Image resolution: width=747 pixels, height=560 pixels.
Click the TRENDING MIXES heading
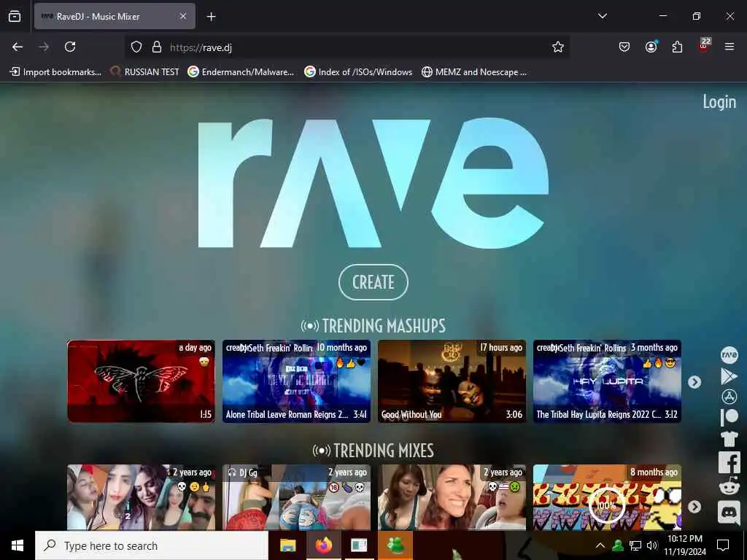pos(373,451)
